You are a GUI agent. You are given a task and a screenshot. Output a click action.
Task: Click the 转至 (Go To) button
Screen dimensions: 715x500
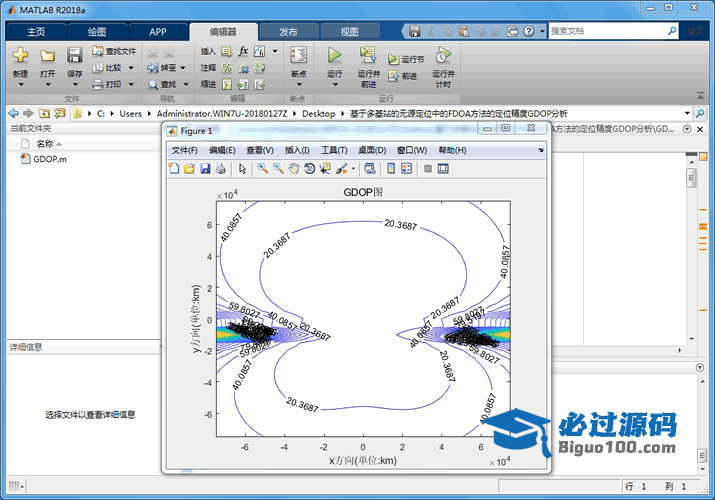click(161, 68)
